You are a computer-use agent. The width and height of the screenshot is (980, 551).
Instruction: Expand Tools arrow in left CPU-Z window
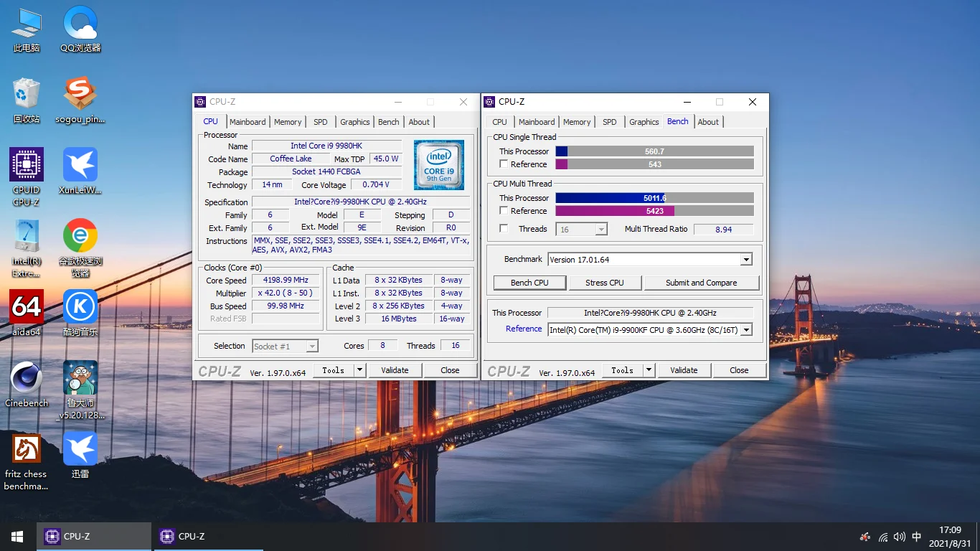(360, 370)
